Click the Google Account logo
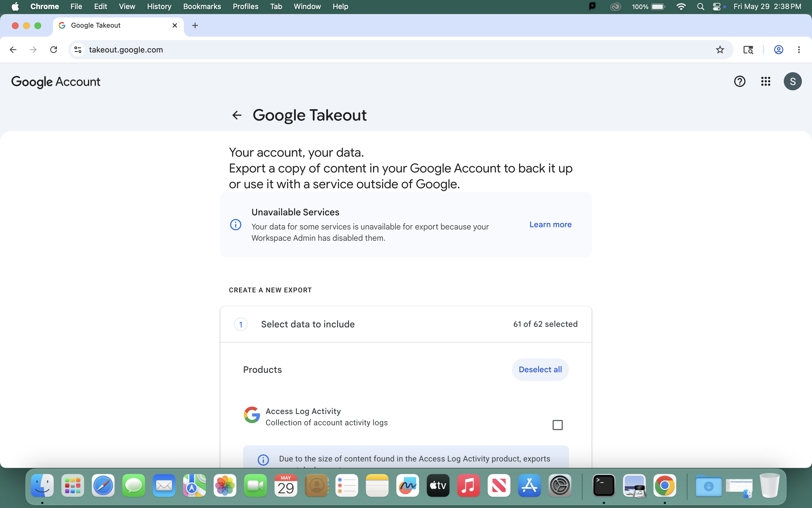 [x=56, y=82]
